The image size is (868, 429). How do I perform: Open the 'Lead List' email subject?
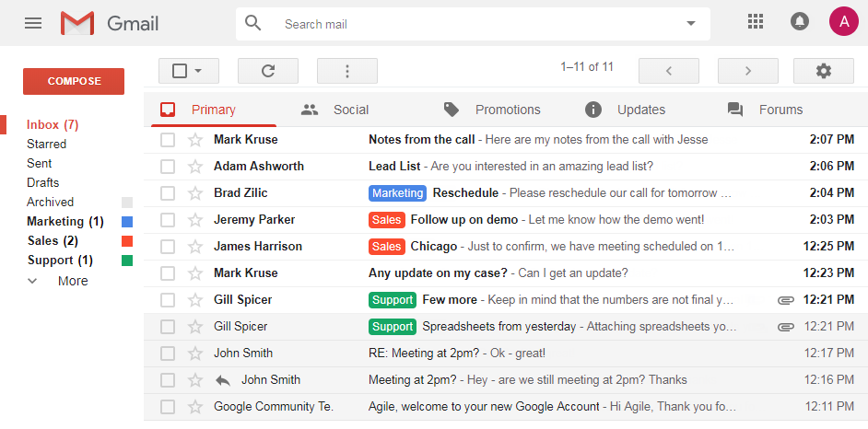pos(394,167)
